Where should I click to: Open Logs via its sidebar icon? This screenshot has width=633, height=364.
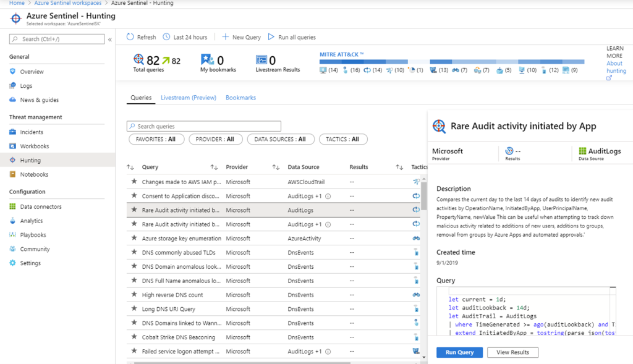point(12,85)
